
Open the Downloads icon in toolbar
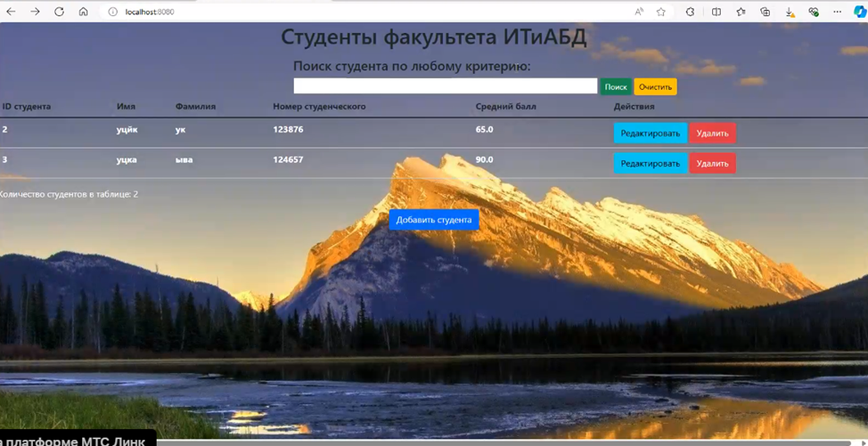click(x=790, y=12)
